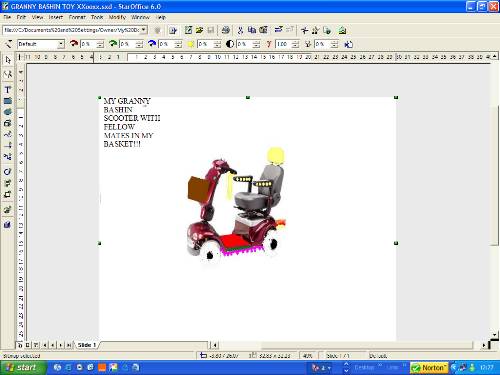Click the Blue percentage stepper
The height and width of the screenshot is (375, 500).
(179, 44)
